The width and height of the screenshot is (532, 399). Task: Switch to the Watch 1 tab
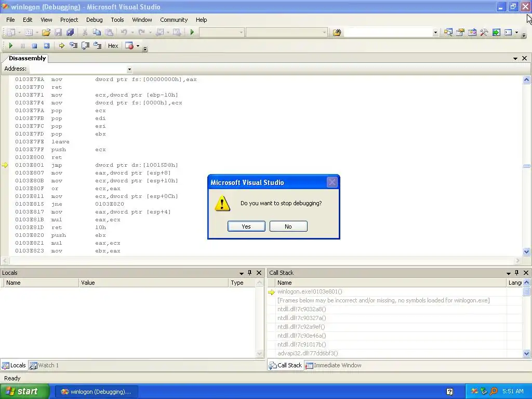(x=44, y=365)
